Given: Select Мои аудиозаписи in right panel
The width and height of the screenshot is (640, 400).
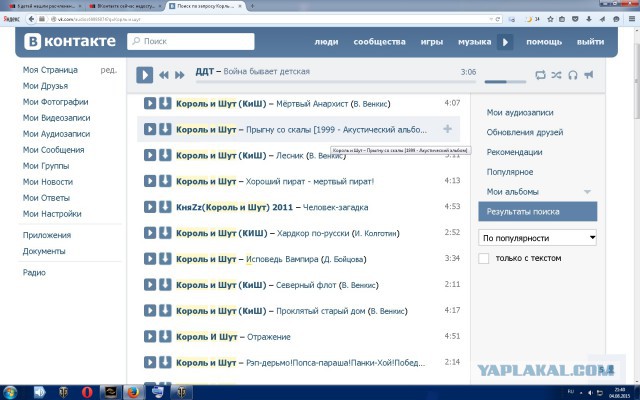Looking at the screenshot, I should (x=520, y=112).
